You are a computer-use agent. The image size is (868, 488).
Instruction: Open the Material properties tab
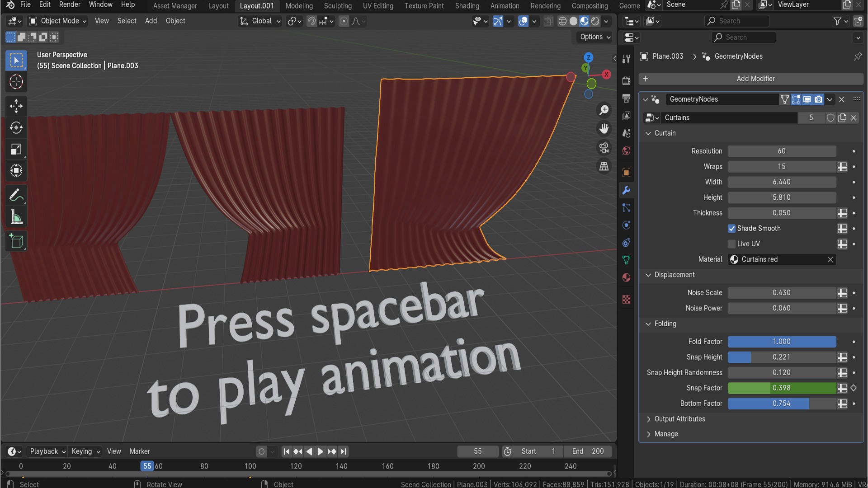coord(626,277)
